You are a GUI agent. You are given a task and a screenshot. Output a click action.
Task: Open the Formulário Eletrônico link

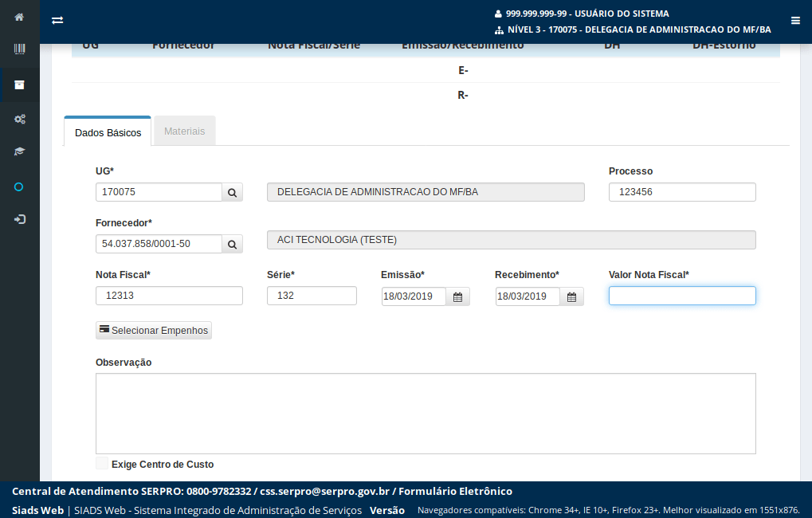point(455,491)
